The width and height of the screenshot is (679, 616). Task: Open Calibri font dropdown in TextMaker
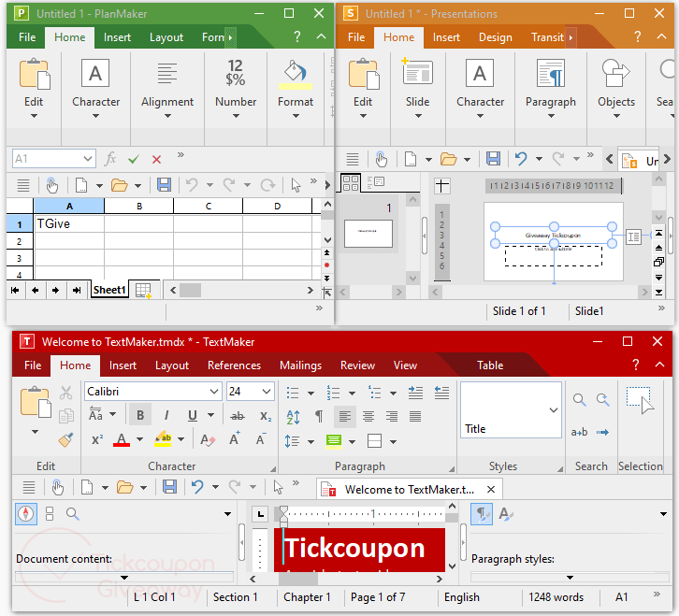(214, 392)
